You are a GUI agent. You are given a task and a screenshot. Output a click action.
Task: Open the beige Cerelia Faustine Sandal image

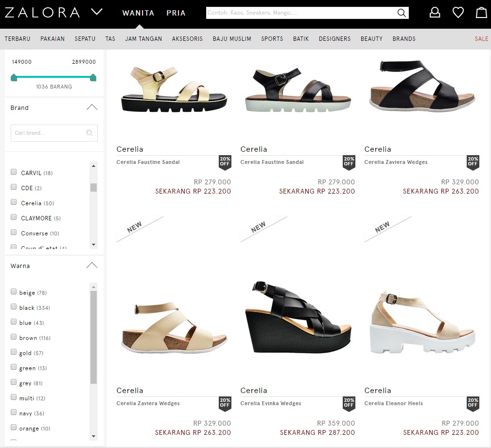coord(174,89)
